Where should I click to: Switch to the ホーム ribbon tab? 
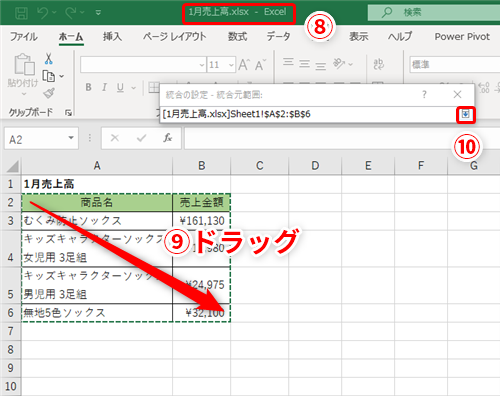coord(71,36)
